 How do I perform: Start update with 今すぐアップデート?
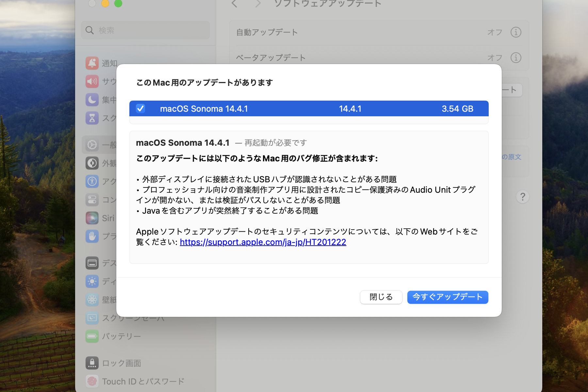(447, 297)
